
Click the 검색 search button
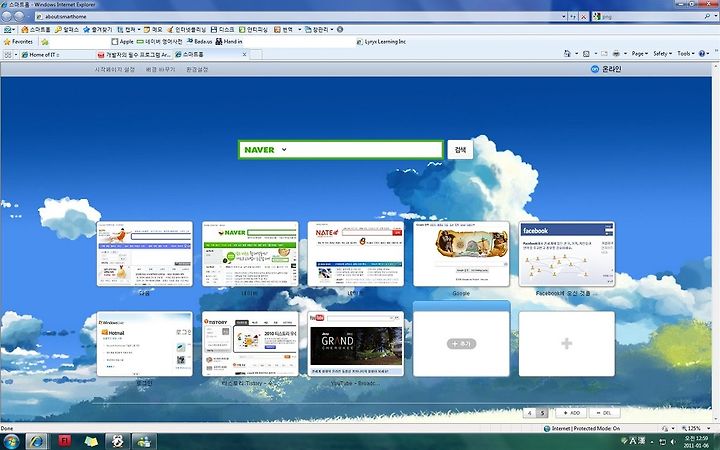(460, 150)
